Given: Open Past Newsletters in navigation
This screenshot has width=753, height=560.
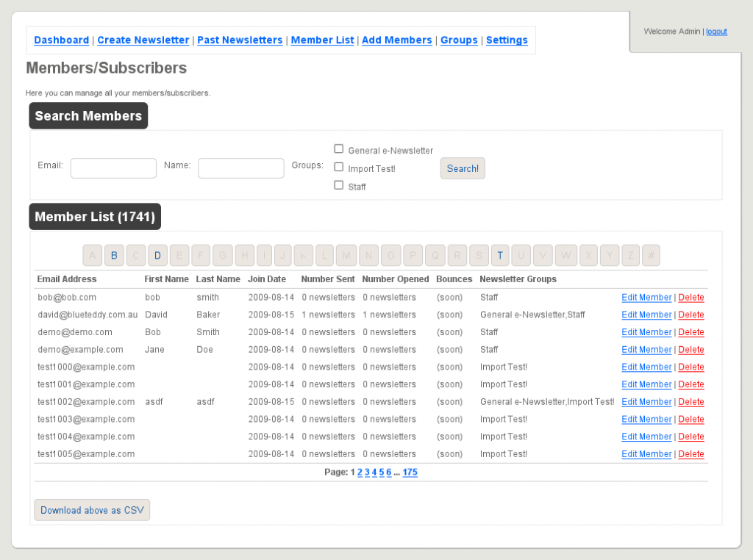Looking at the screenshot, I should [x=240, y=40].
